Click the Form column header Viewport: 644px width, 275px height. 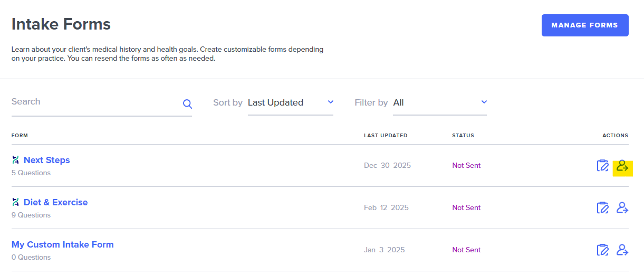20,136
